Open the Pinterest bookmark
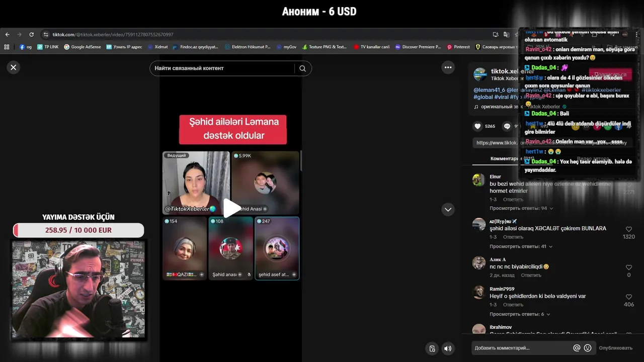The image size is (644, 362). [x=458, y=47]
